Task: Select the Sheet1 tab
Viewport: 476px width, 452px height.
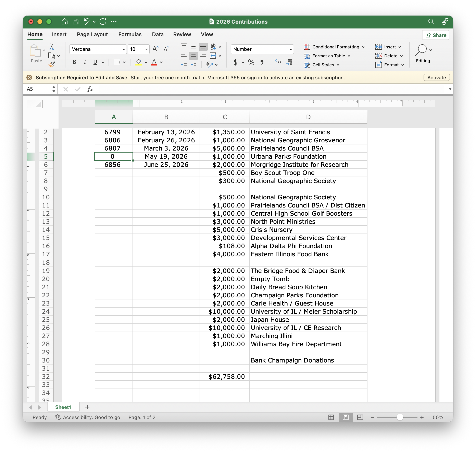Action: click(63, 407)
